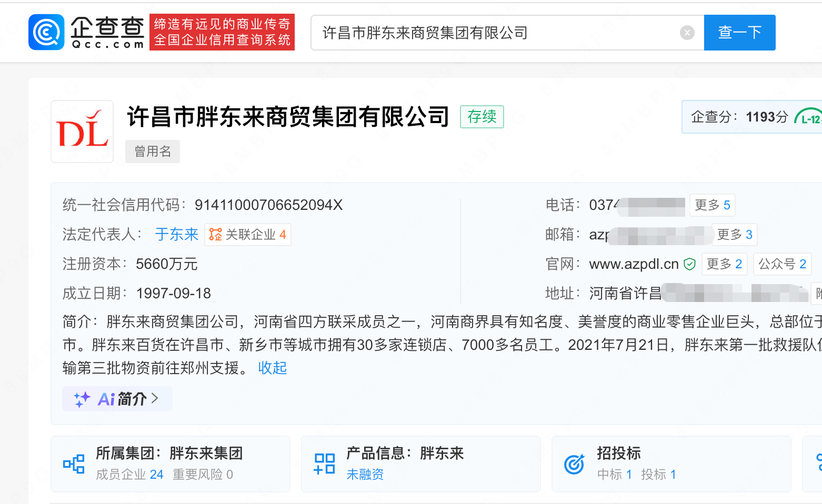
Task: Expand 更多 2 official websites
Action: 724,264
